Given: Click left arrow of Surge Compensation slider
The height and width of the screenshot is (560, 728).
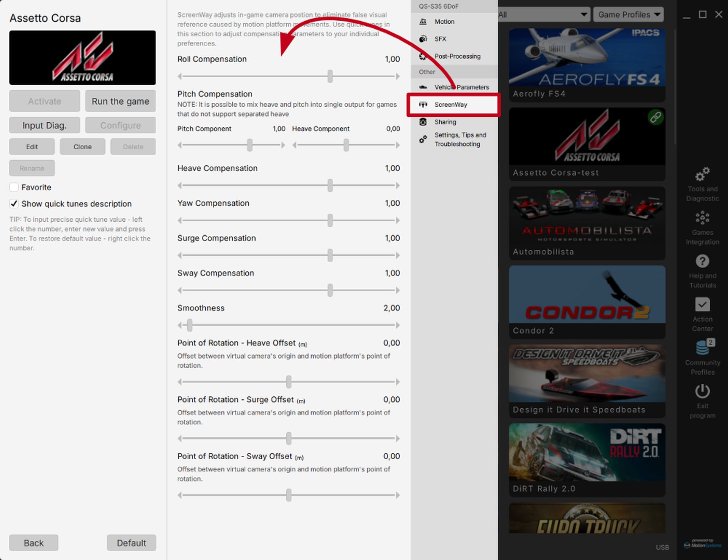Looking at the screenshot, I should 180,255.
